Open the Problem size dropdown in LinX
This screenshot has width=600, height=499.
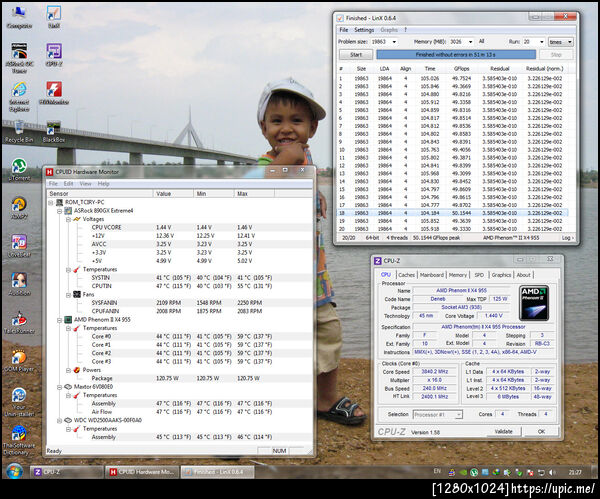pyautogui.click(x=394, y=42)
